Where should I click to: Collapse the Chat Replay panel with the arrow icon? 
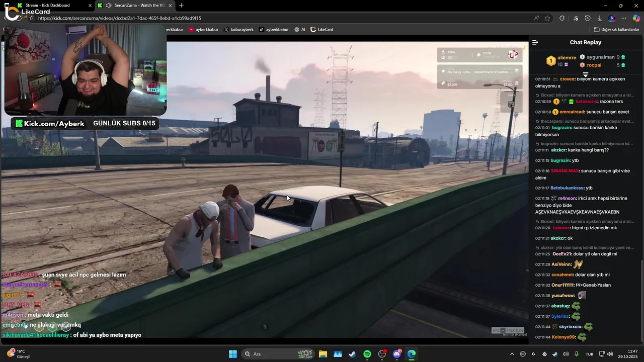[535, 42]
